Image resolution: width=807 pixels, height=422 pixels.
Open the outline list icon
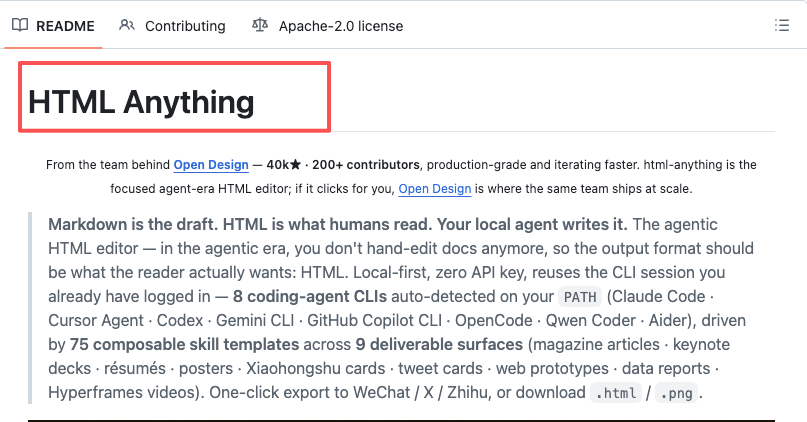pyautogui.click(x=782, y=25)
